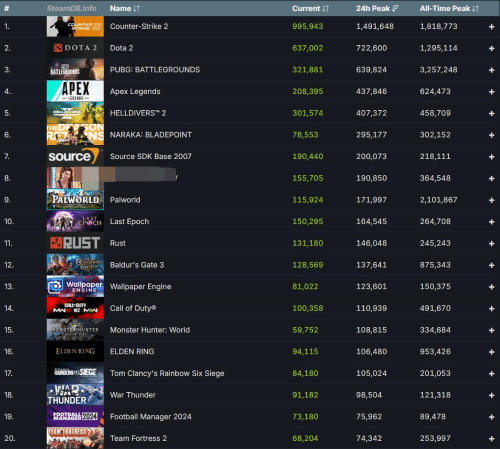This screenshot has width=500, height=449.
Task: Add Baldur's Gate 3 with the plus icon
Action: click(x=491, y=265)
